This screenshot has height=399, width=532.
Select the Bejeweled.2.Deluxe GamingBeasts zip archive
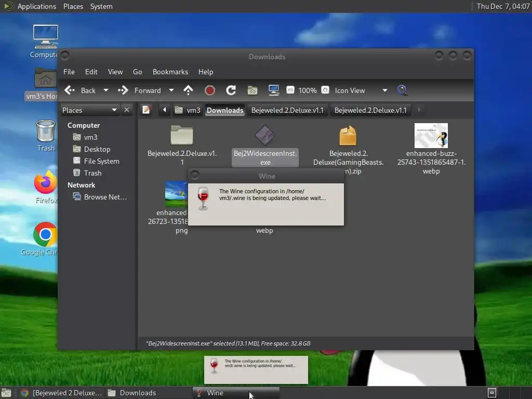point(348,135)
